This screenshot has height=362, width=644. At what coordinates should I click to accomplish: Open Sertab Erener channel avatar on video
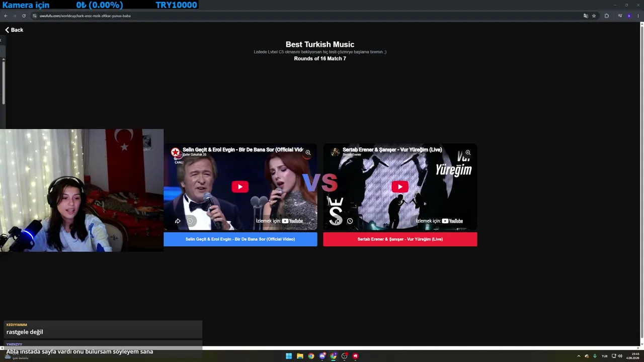335,152
